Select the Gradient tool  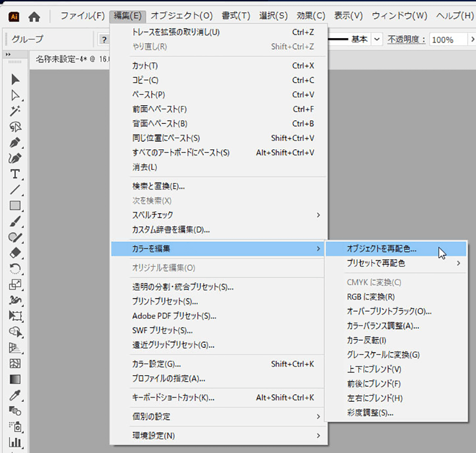click(15, 379)
